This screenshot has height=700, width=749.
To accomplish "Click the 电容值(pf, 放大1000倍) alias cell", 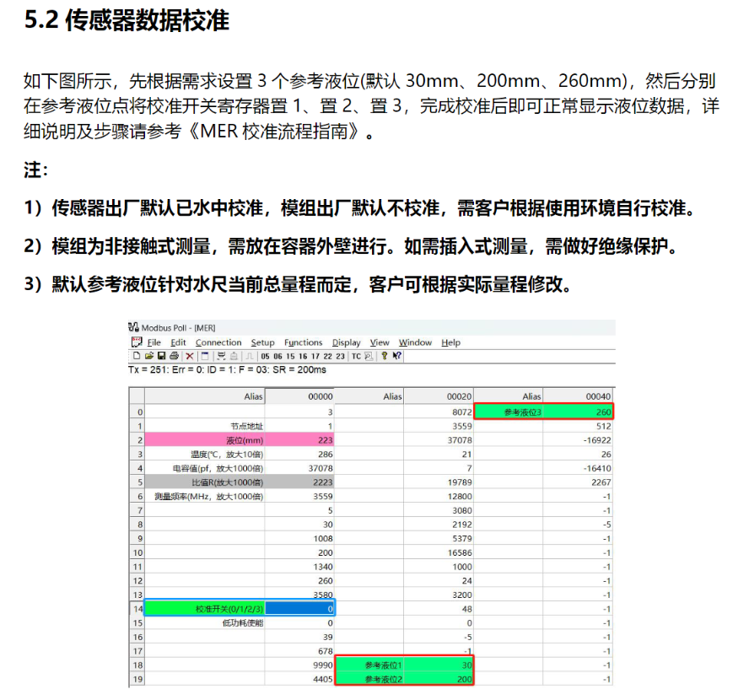I will (205, 468).
